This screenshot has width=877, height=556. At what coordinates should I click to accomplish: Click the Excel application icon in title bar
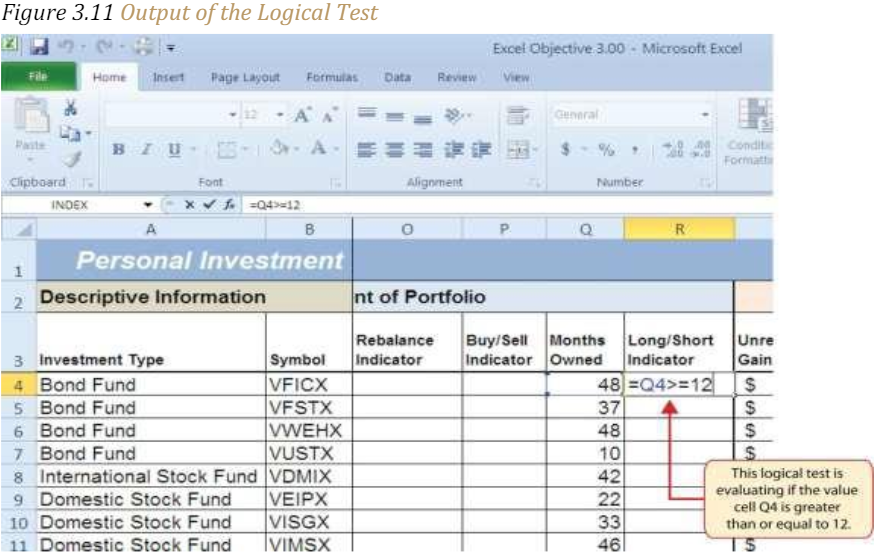[10, 44]
